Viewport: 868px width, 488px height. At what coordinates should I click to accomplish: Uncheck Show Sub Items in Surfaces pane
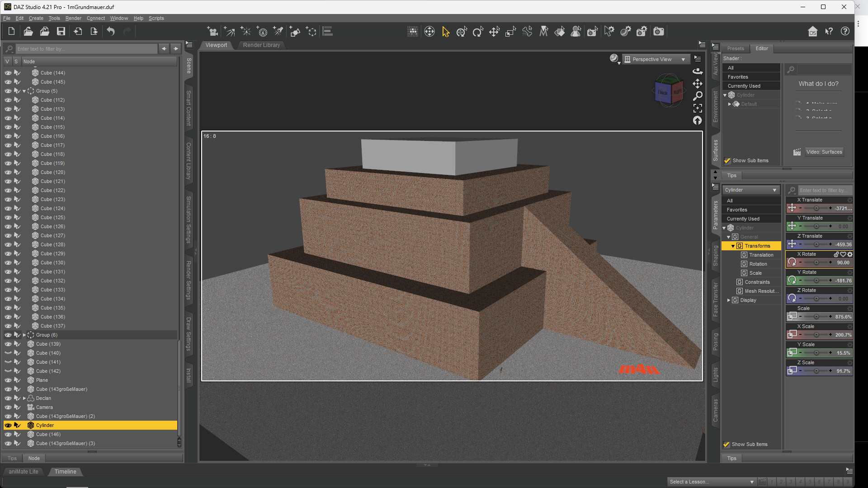[x=727, y=161]
